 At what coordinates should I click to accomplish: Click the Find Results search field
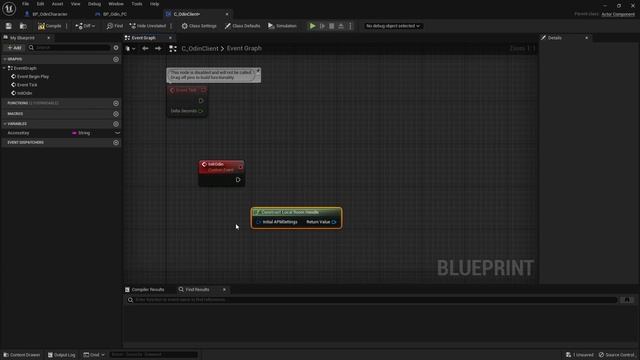click(x=371, y=300)
